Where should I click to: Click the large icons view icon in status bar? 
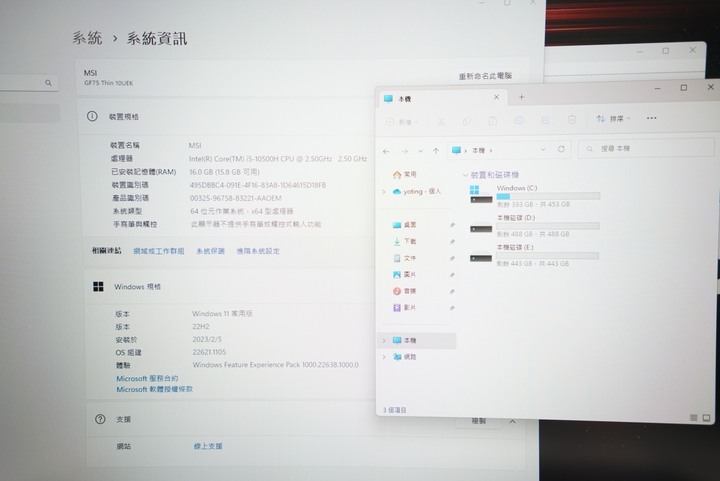click(706, 418)
